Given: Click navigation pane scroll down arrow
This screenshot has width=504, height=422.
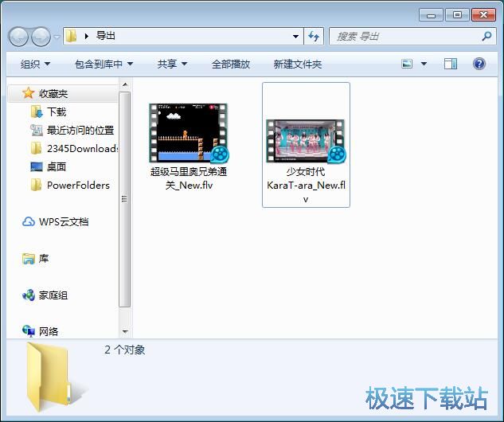Looking at the screenshot, I should coord(125,331).
